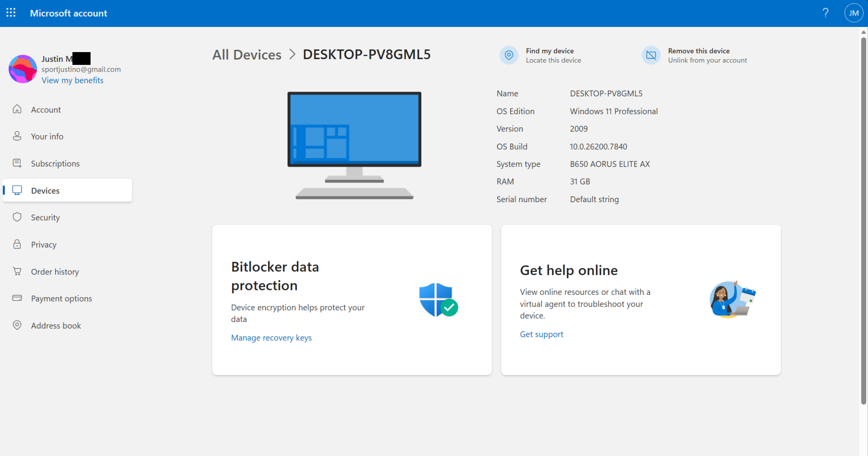The height and width of the screenshot is (456, 868).
Task: Click the Account home icon
Action: [17, 109]
